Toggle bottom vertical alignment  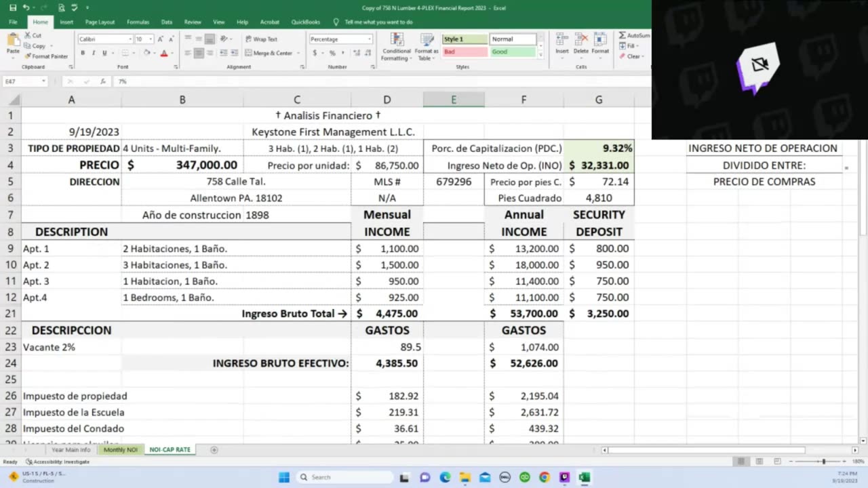(210, 39)
